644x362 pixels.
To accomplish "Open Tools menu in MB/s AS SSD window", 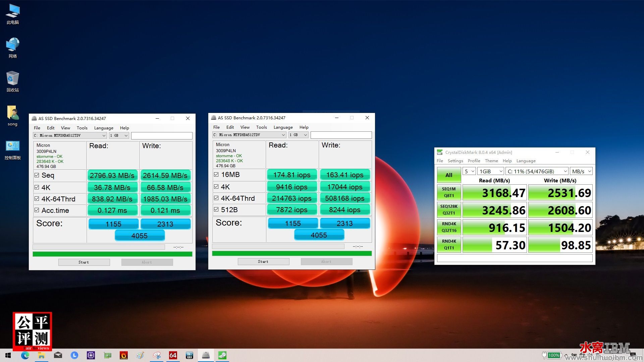I will pos(82,128).
